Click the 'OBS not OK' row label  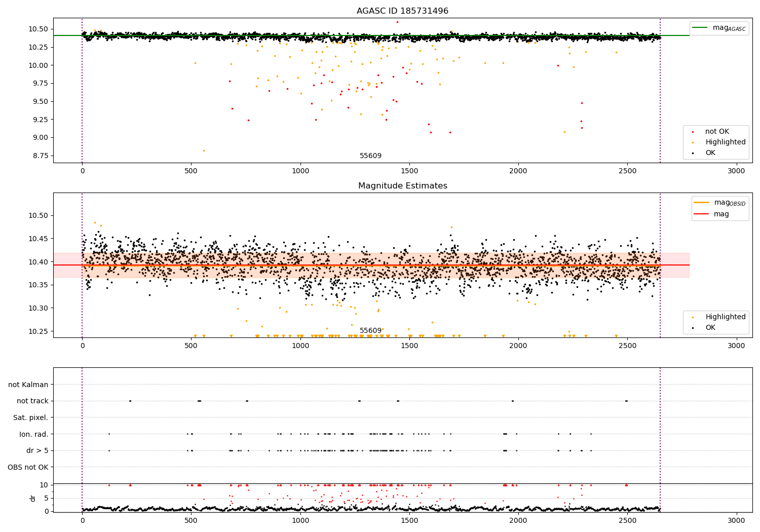[28, 467]
